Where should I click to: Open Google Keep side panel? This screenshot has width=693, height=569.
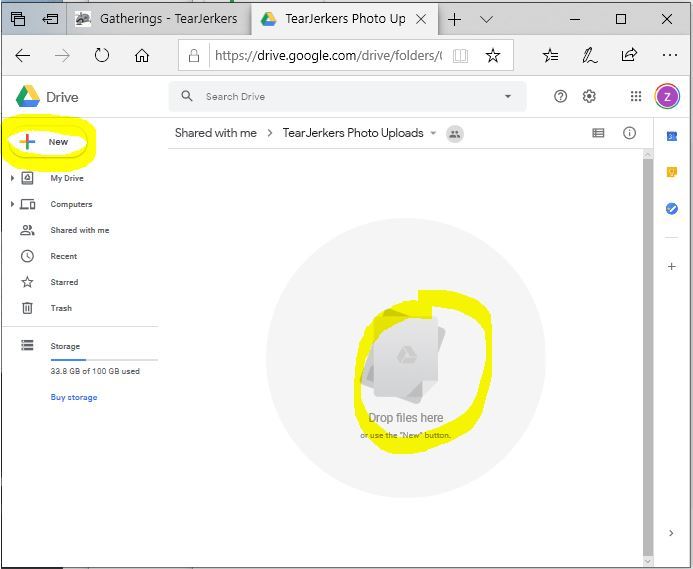[672, 172]
